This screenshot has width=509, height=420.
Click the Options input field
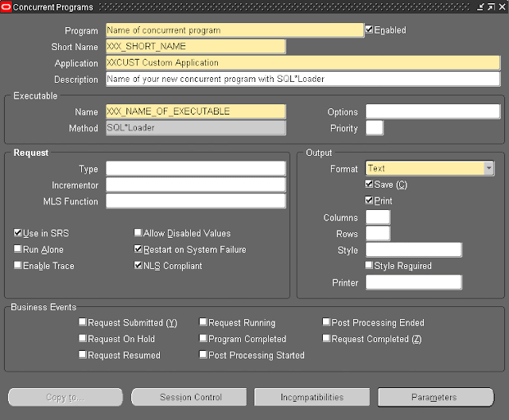coord(433,111)
